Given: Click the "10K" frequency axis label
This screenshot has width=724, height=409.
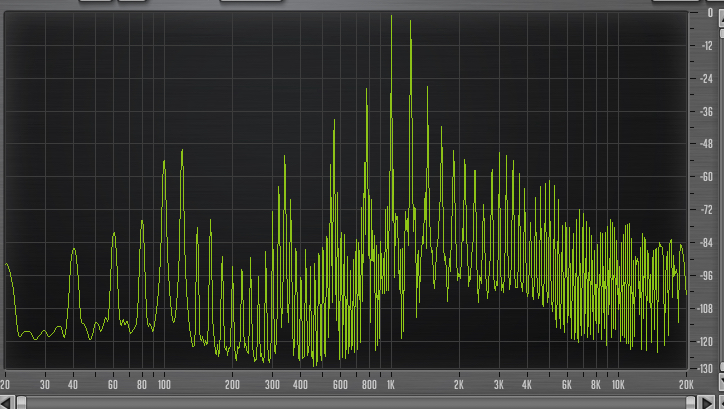Looking at the screenshot, I should [618, 385].
